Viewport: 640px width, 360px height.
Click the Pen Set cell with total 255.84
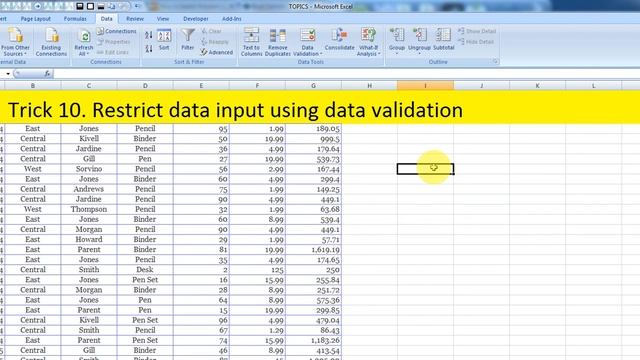pos(145,280)
